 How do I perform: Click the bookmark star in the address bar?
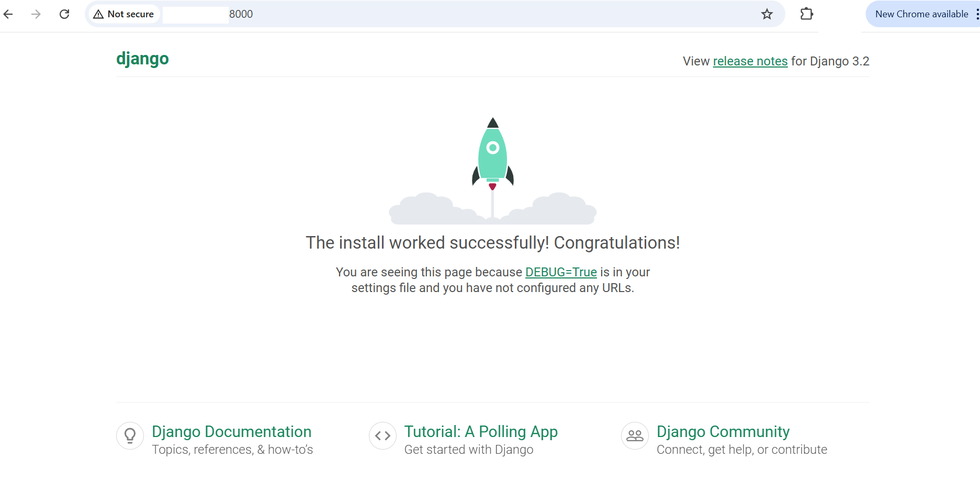coord(767,14)
